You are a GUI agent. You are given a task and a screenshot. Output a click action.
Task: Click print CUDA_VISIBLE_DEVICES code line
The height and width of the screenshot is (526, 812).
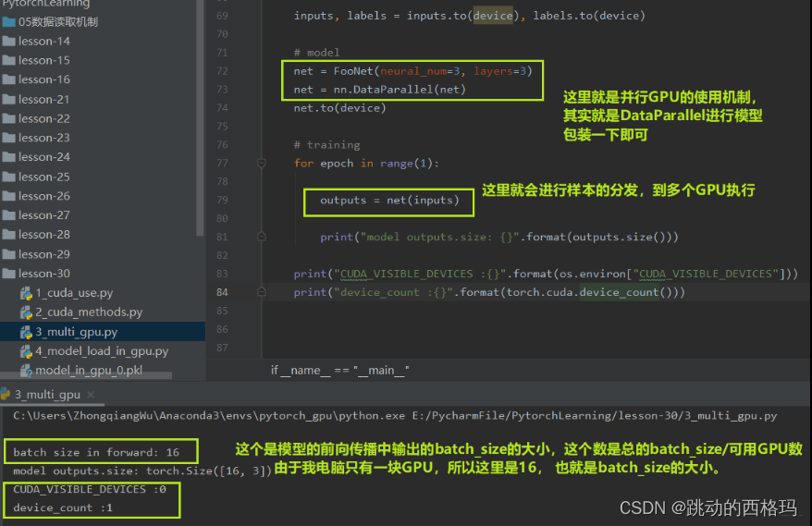click(x=546, y=274)
